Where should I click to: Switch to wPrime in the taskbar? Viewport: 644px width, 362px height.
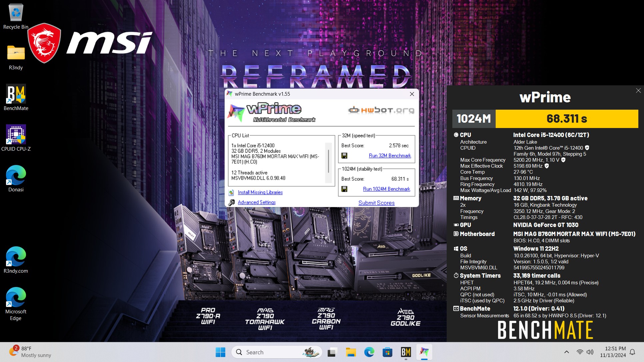click(424, 352)
